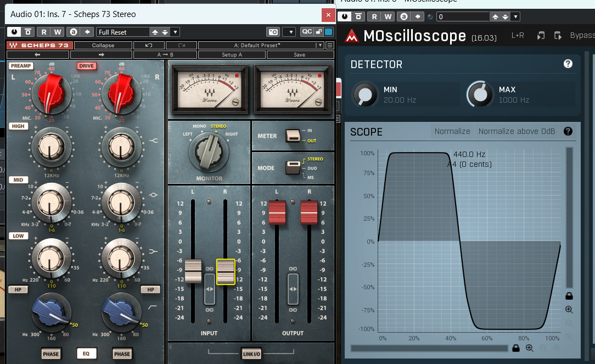Enable the left HP filter button
The image size is (595, 364).
18,289
